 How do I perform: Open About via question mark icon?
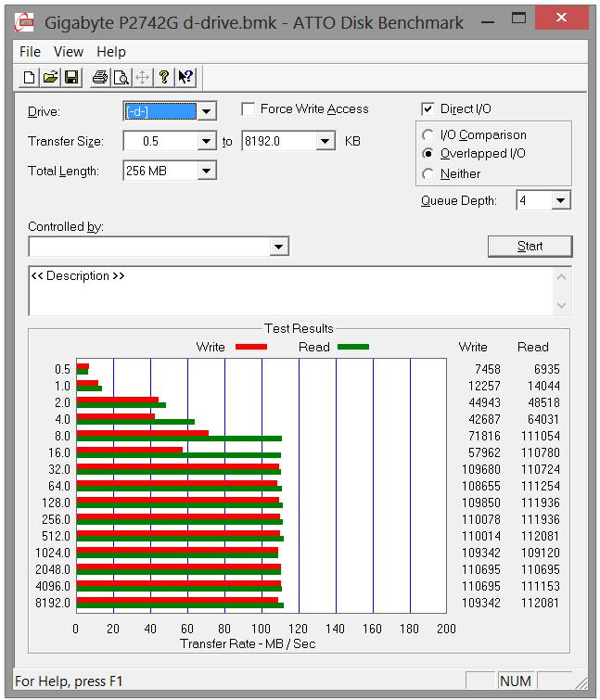tap(164, 77)
